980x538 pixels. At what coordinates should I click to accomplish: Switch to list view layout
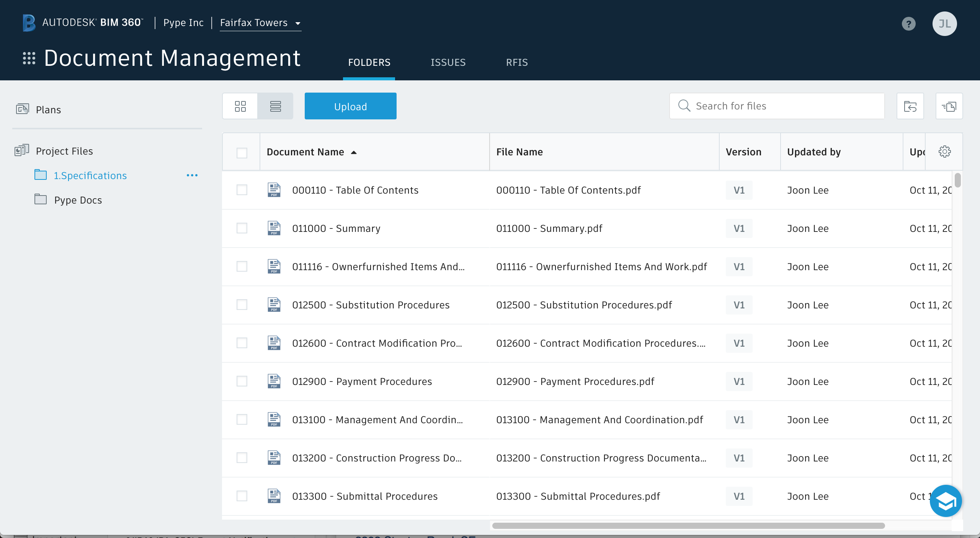[x=275, y=106]
